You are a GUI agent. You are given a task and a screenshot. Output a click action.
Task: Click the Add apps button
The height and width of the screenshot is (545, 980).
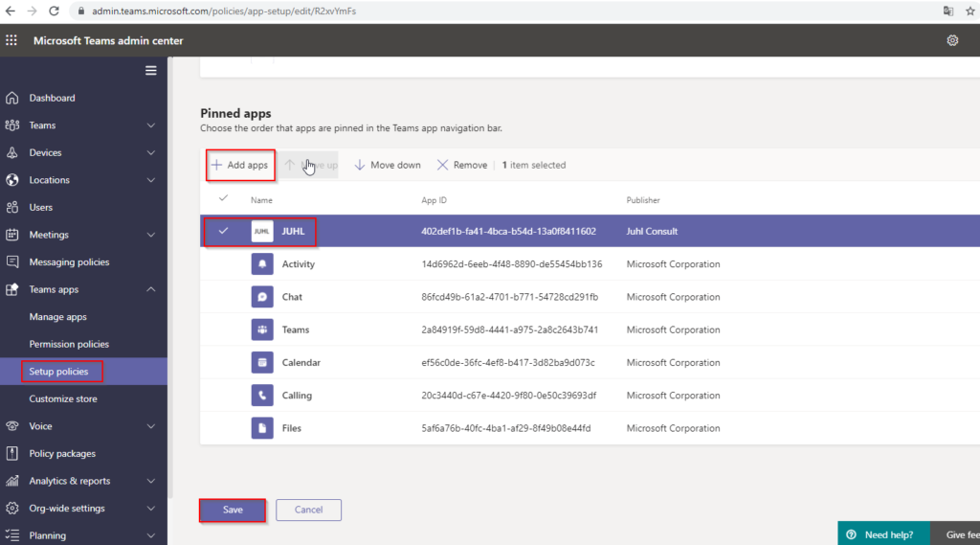[240, 165]
